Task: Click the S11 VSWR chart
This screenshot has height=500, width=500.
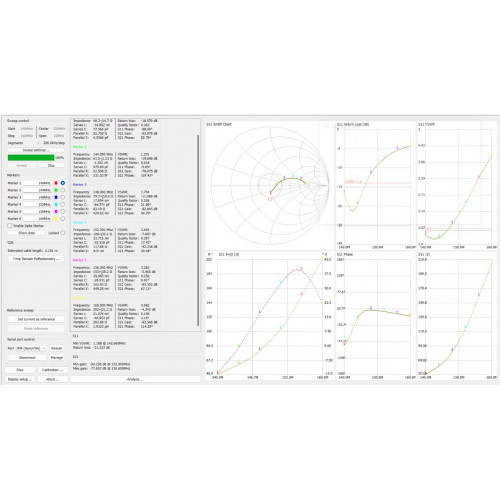Action: coord(457,185)
